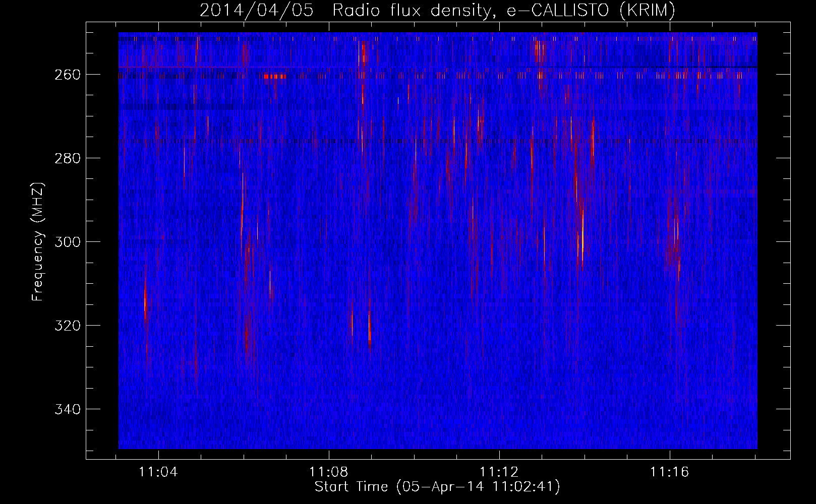Click the 'Frequency (MHZ)' y-axis label

pos(38,241)
